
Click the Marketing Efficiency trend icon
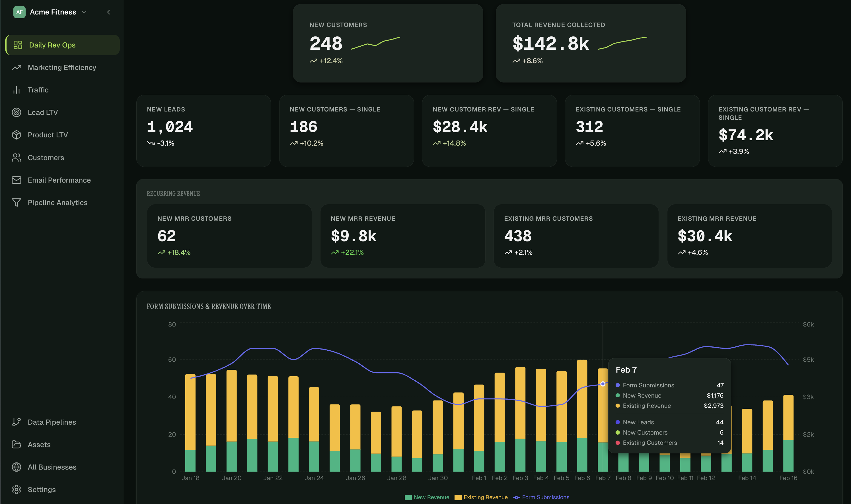click(17, 67)
